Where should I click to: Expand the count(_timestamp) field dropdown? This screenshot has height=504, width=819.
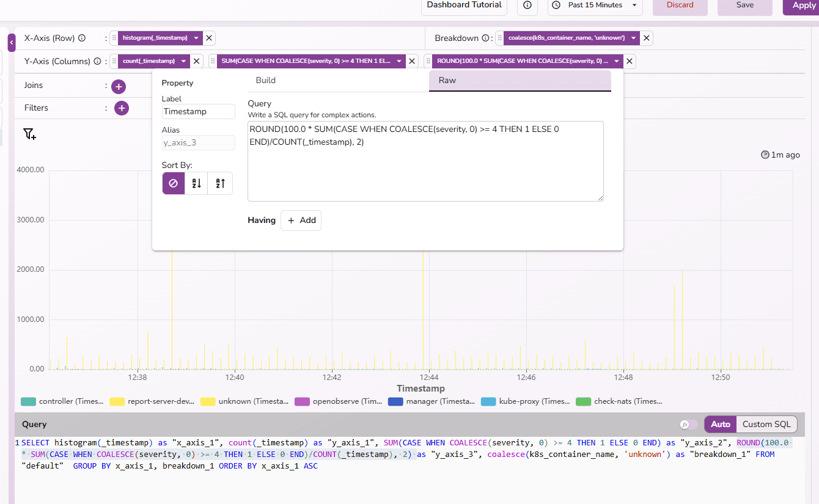click(183, 61)
